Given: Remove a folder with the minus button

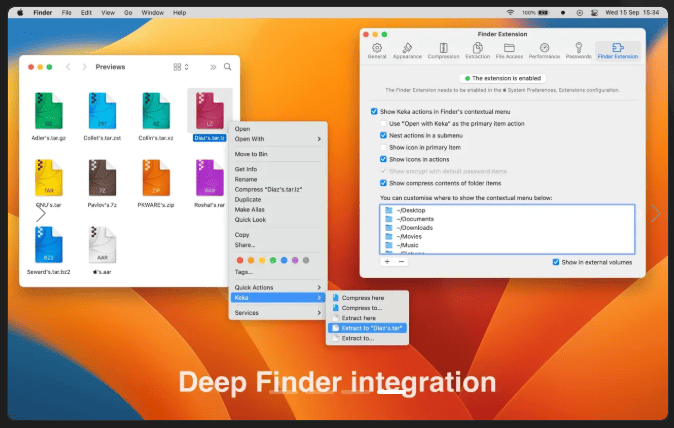Looking at the screenshot, I should (401, 261).
